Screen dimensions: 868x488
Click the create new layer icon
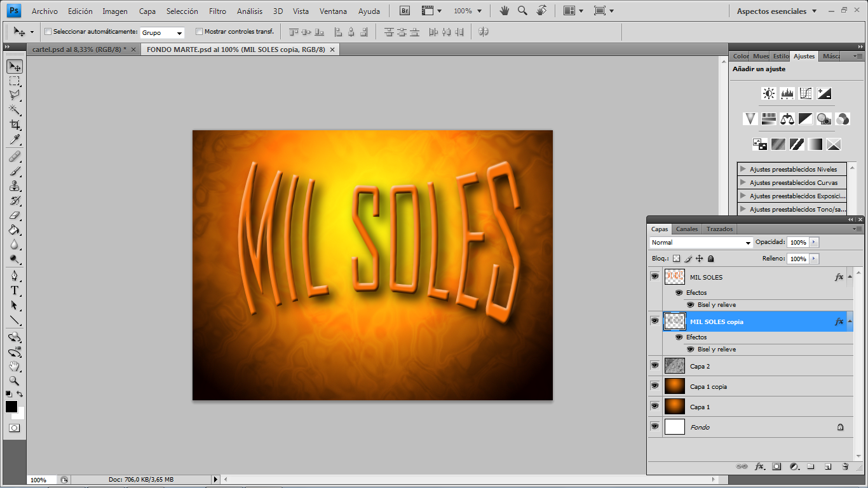pyautogui.click(x=828, y=466)
